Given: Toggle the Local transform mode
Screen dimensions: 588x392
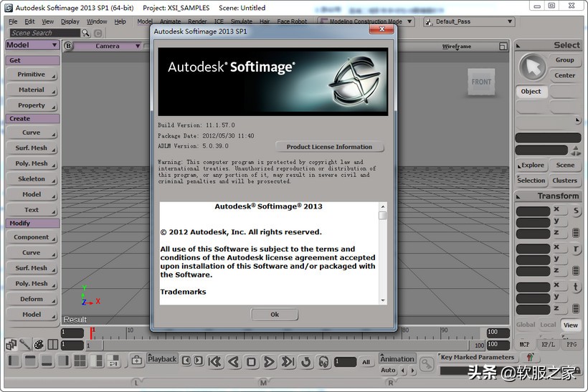Looking at the screenshot, I should tap(548, 325).
